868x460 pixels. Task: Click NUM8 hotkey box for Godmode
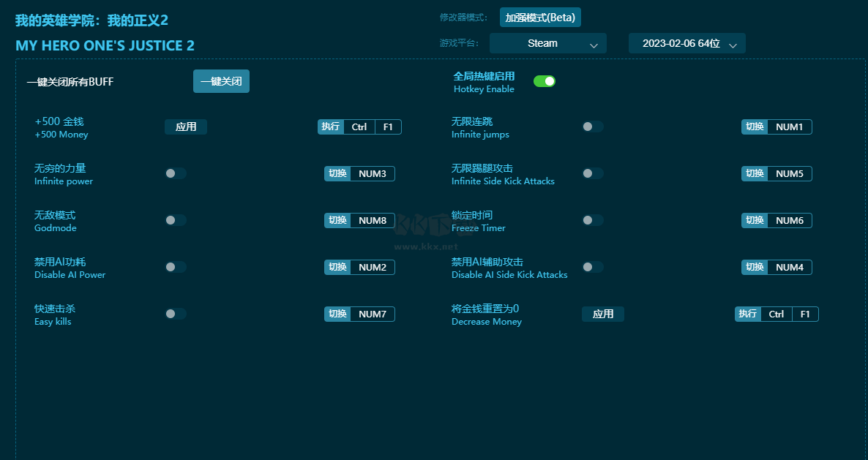click(373, 220)
